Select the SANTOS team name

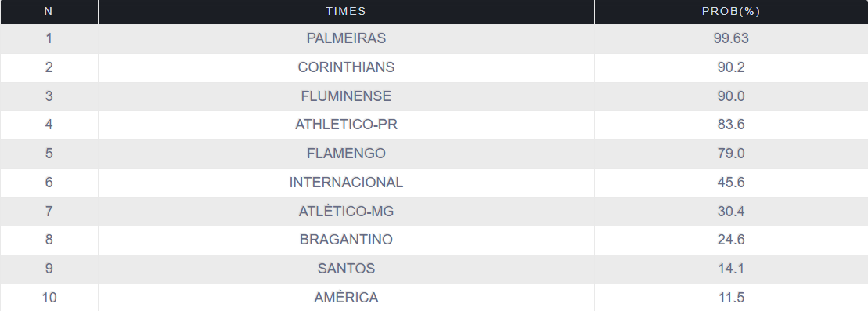pyautogui.click(x=346, y=269)
